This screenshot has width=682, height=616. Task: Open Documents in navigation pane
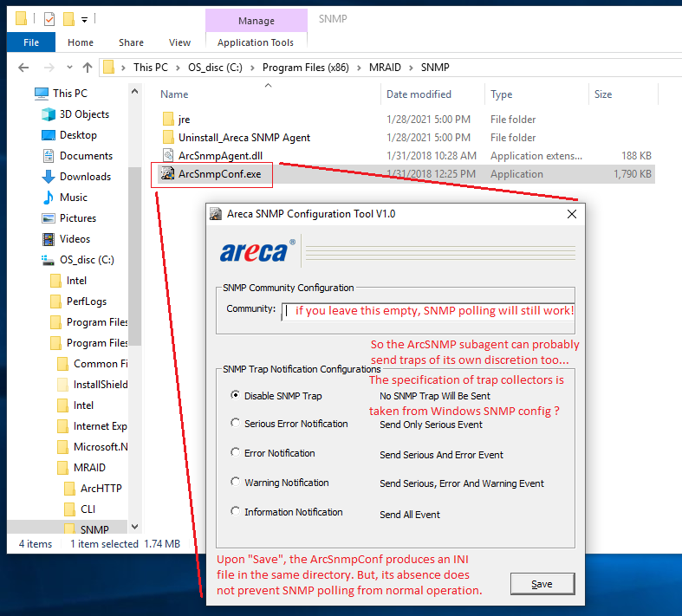coord(77,156)
